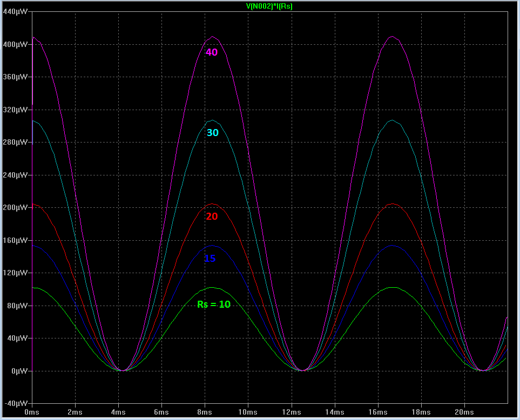520x420 pixels.
Task: Click the 280µW vertical axis label
Action: 15,142
